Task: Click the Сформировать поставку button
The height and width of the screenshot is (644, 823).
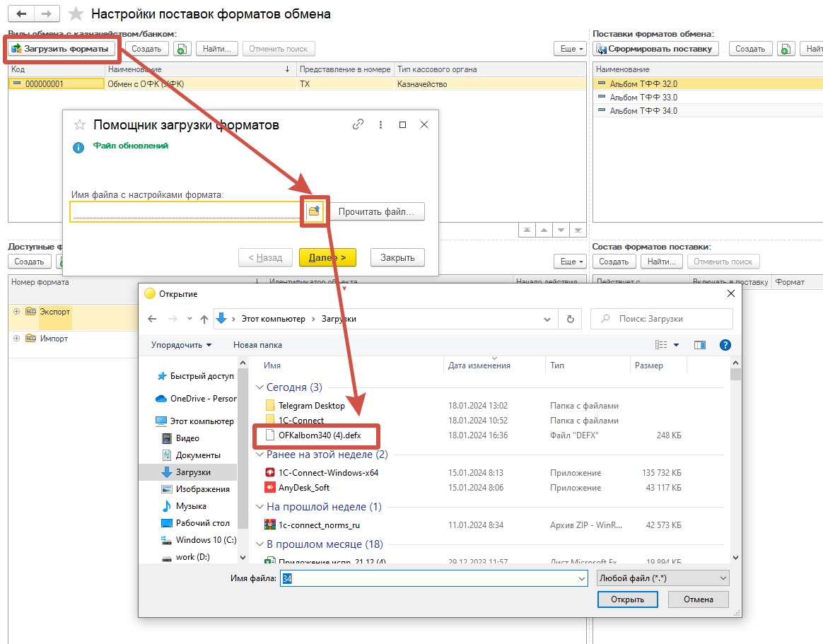Action: point(655,49)
